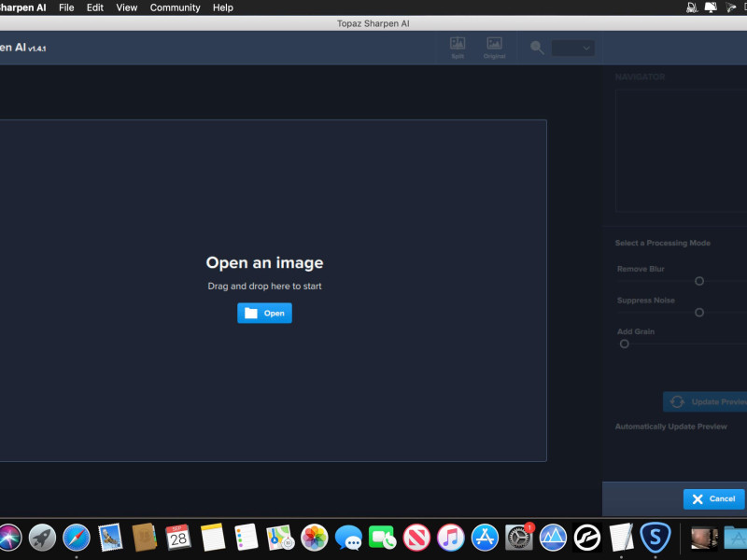Open iTunes from the Dock
This screenshot has height=560, width=747.
point(451,538)
